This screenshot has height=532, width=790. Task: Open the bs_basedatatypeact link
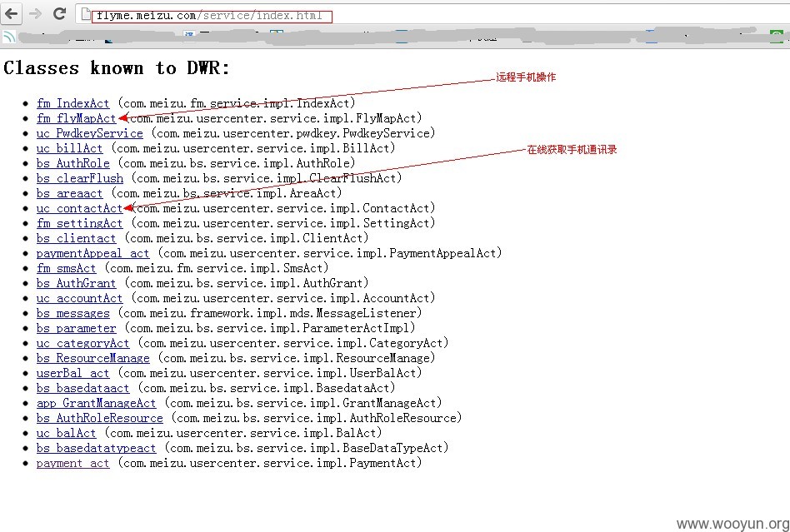click(x=96, y=448)
